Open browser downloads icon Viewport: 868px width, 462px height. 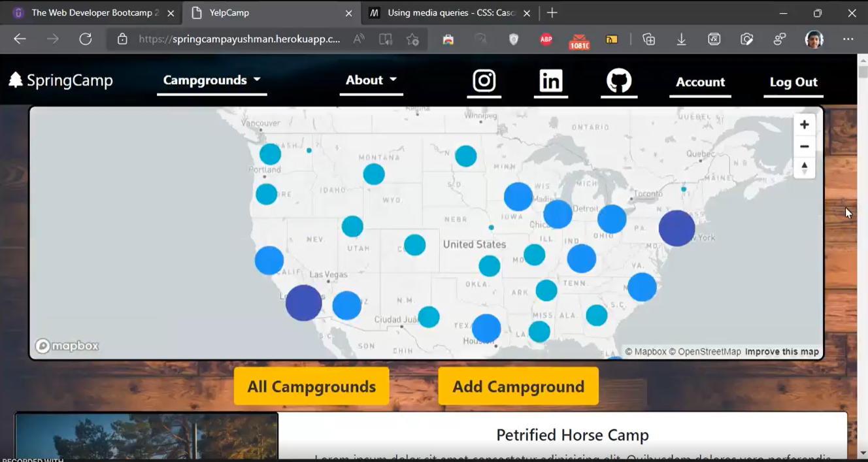pyautogui.click(x=681, y=39)
